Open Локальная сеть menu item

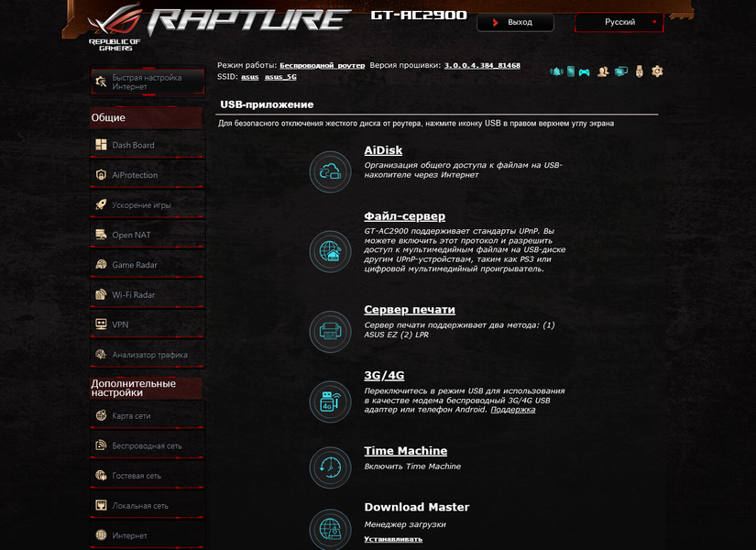pyautogui.click(x=147, y=506)
